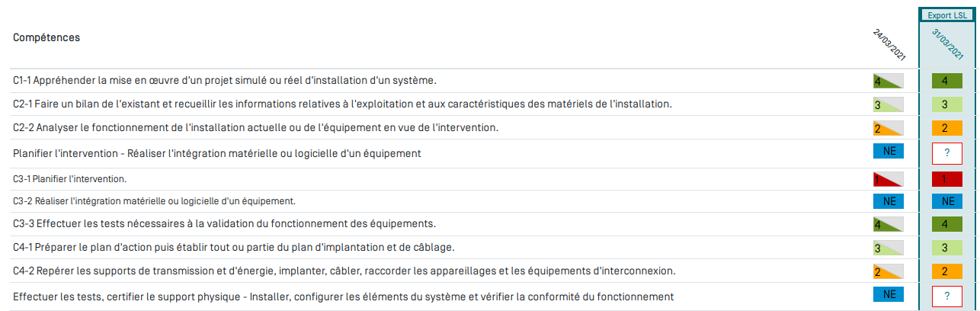980x311 pixels.
Task: Select the 24/03/2021 date column header
Action: click(x=889, y=45)
